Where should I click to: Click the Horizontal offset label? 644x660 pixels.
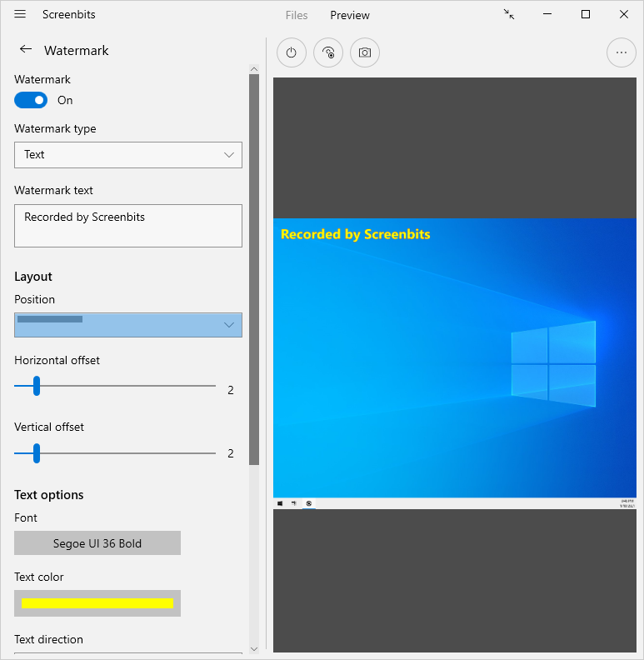click(57, 360)
